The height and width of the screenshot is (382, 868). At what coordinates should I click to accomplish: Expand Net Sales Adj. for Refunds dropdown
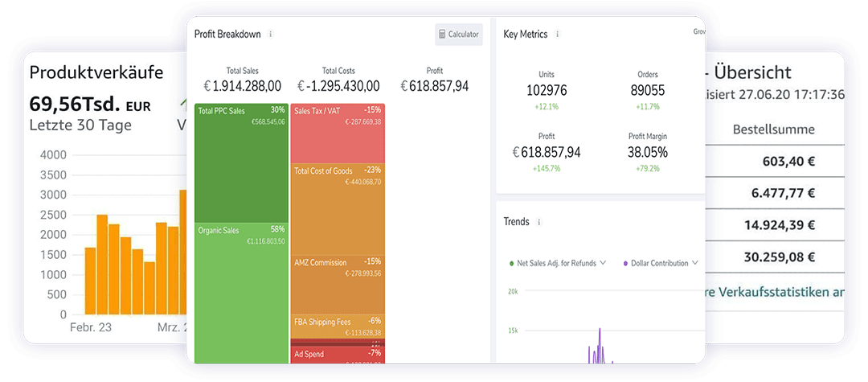pos(603,263)
